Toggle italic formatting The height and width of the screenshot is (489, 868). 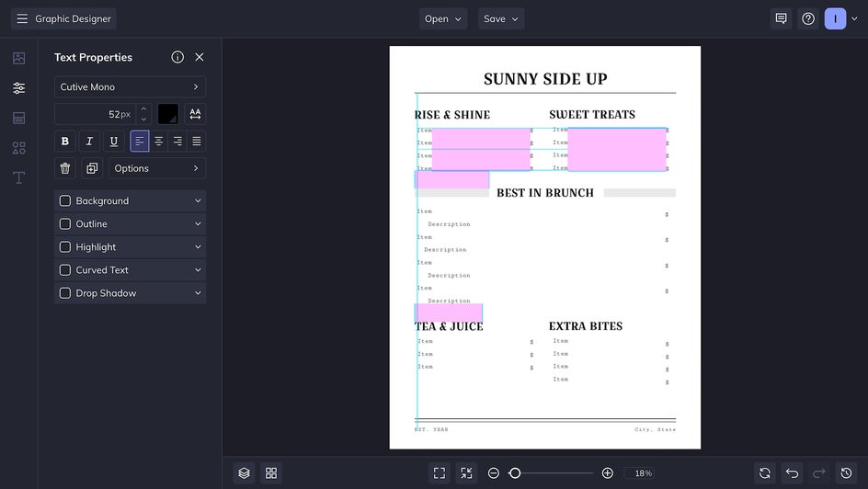(x=89, y=141)
